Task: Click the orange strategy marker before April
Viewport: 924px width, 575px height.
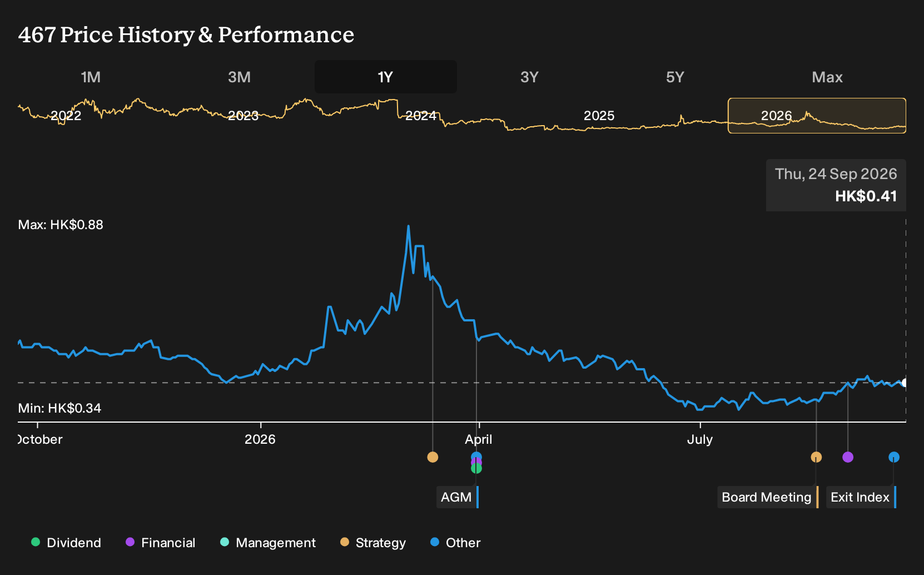Action: point(433,457)
